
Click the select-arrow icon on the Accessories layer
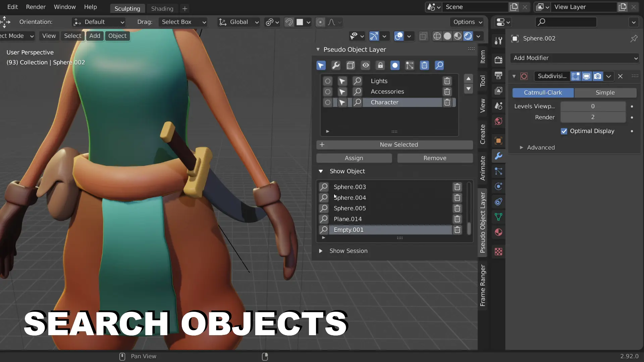point(342,92)
